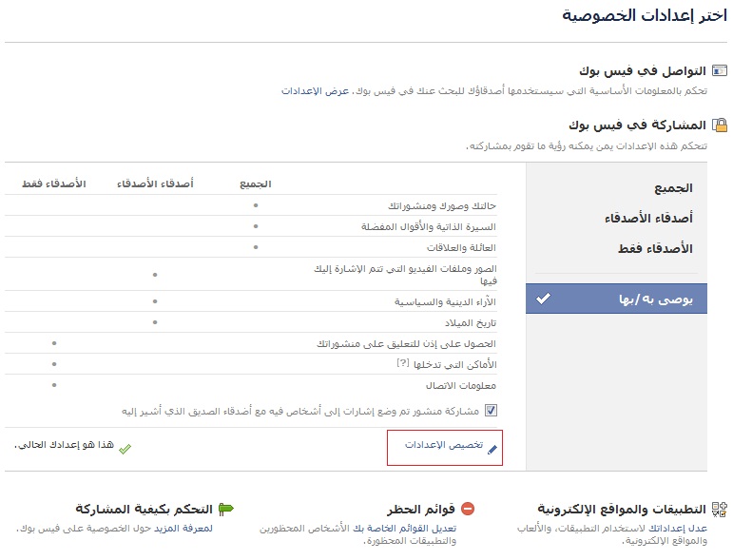Click the green checkmark beside هذا هو إعدادك الحالي
733x560 pixels.
coord(125,447)
